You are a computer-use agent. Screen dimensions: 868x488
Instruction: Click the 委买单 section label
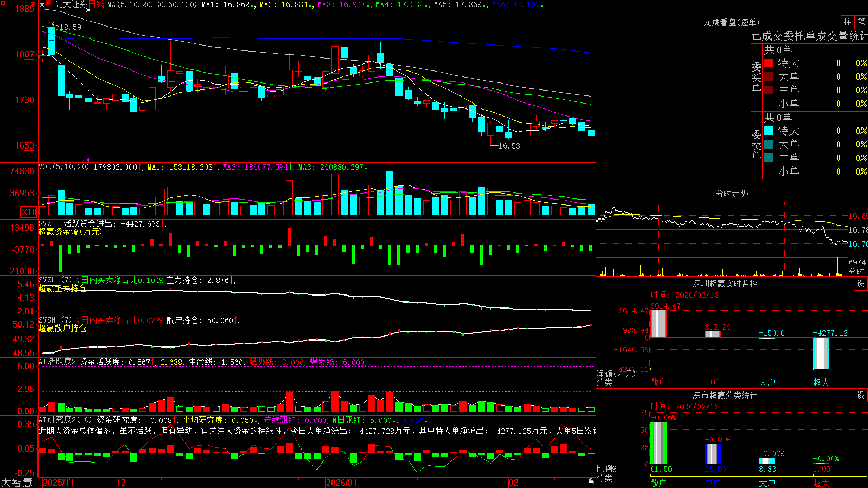[756, 77]
